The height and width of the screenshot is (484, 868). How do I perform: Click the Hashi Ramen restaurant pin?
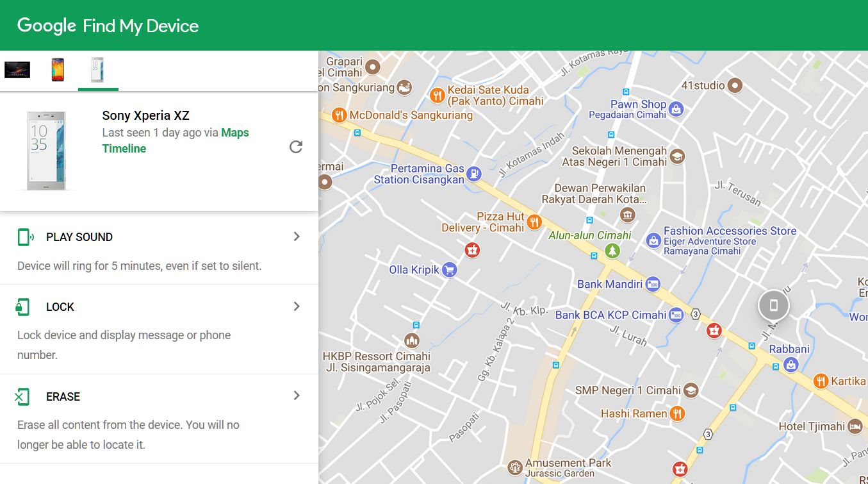(x=678, y=413)
